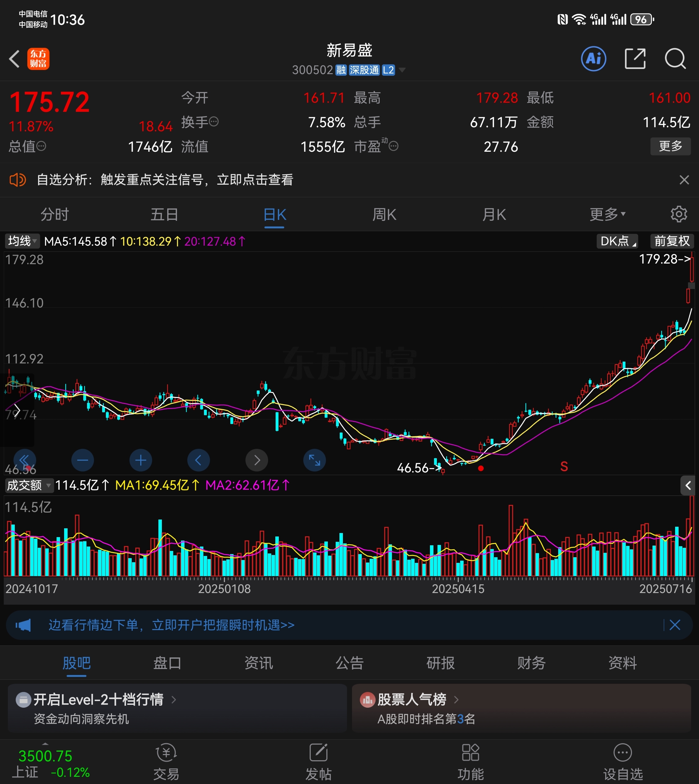The image size is (699, 784).
Task: Open the 研报 tab
Action: click(441, 663)
